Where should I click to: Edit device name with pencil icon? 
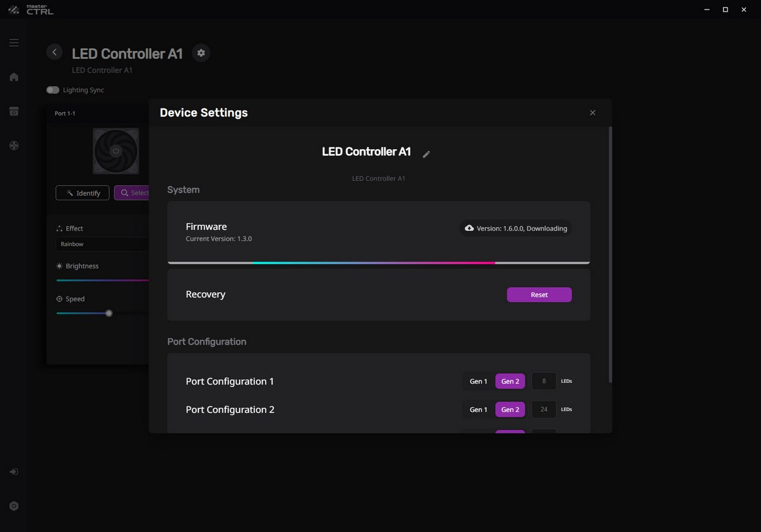click(426, 154)
